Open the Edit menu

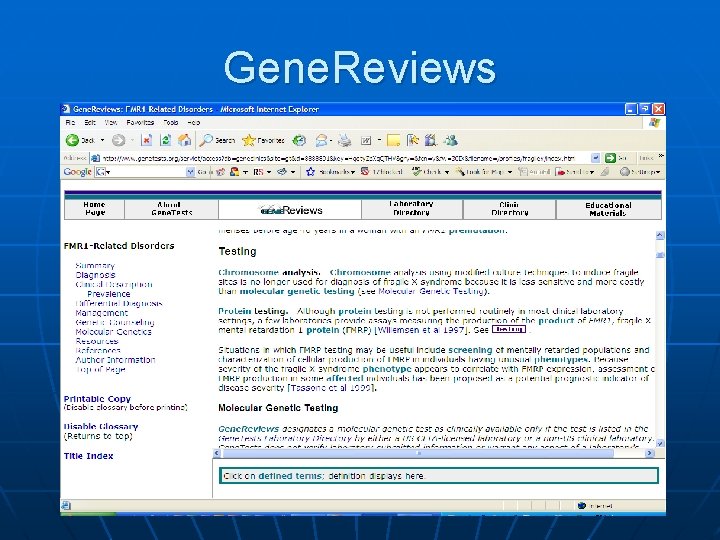click(x=90, y=123)
